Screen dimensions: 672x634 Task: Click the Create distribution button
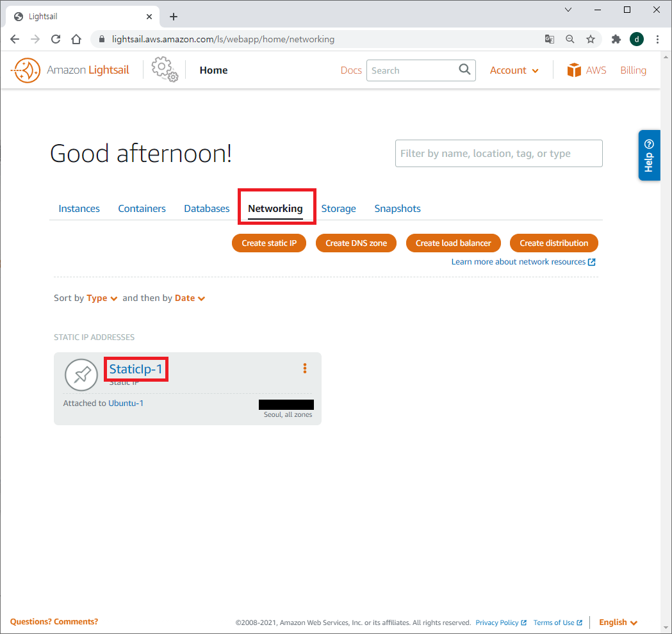click(x=554, y=243)
